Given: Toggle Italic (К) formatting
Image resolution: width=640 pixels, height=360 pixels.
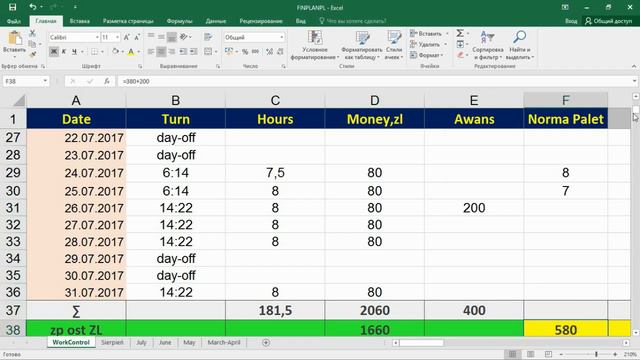Looking at the screenshot, I should click(x=64, y=52).
